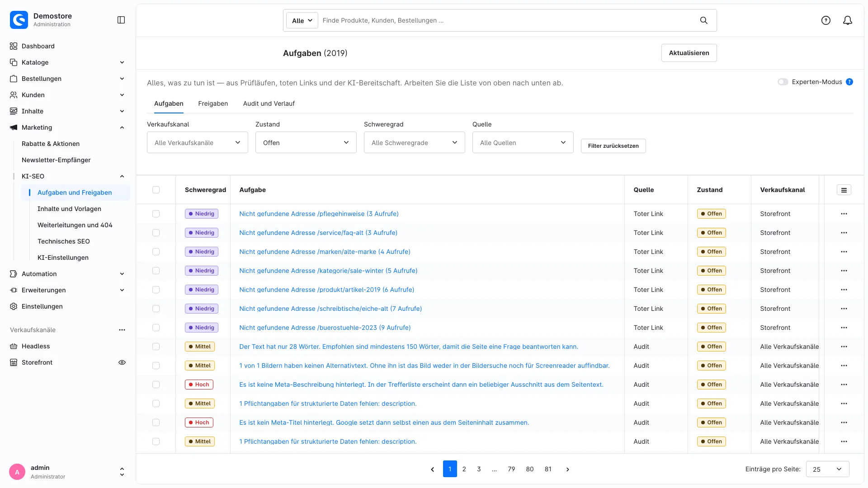Open the Zustand dropdown showing Offen

tap(306, 143)
